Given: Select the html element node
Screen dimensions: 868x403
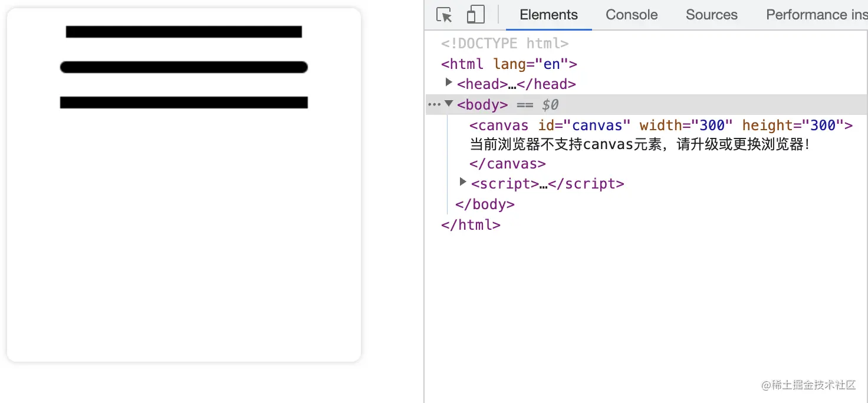Looking at the screenshot, I should (x=462, y=63).
